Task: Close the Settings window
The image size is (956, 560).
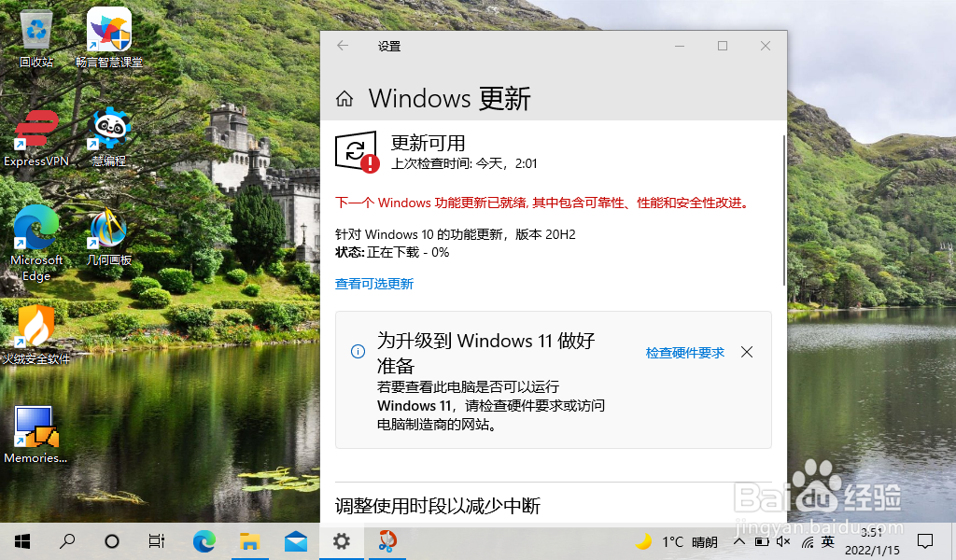Action: click(766, 46)
